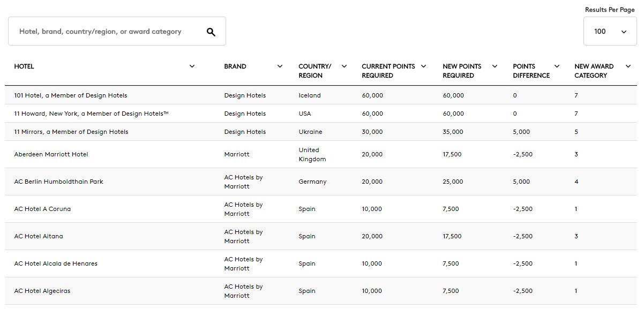The width and height of the screenshot is (644, 309).
Task: Click 17,500 new points for AC Hotel Aitana
Action: [452, 236]
